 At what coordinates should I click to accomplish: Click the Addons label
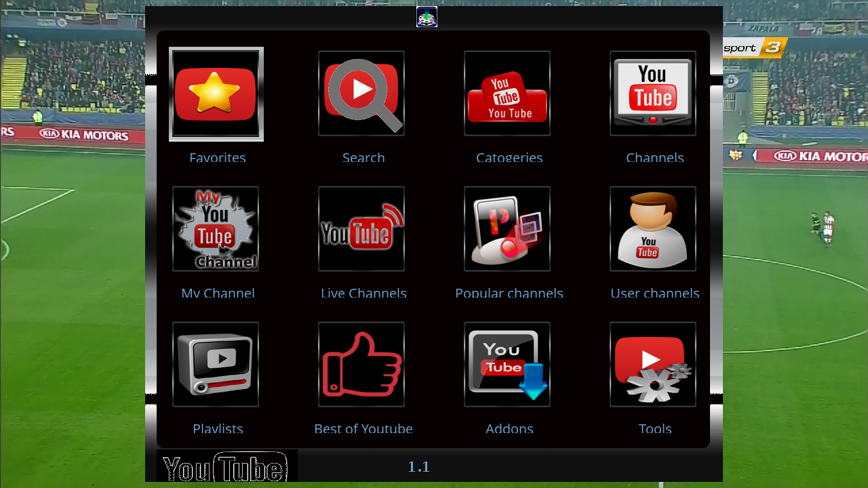click(x=509, y=428)
